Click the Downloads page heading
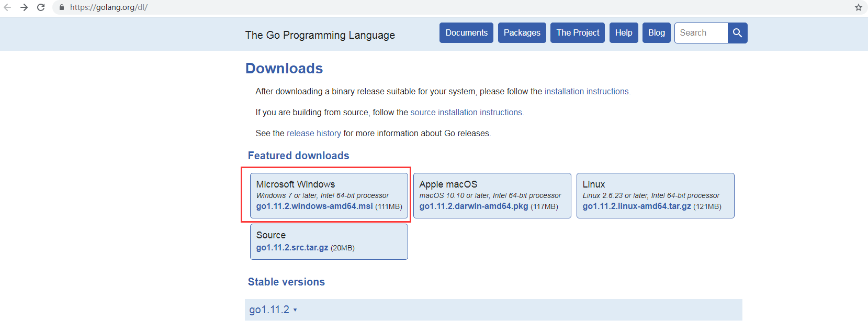Viewport: 868px width, 330px height. point(284,68)
